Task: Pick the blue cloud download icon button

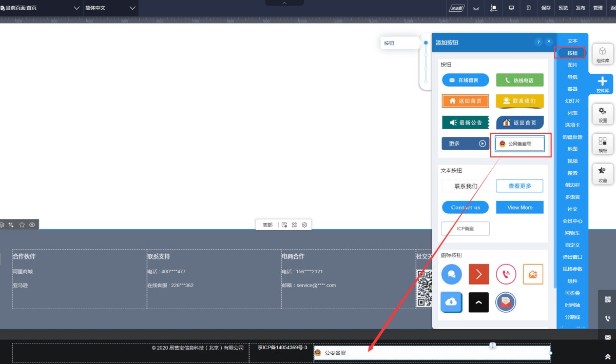Action: coord(452,302)
